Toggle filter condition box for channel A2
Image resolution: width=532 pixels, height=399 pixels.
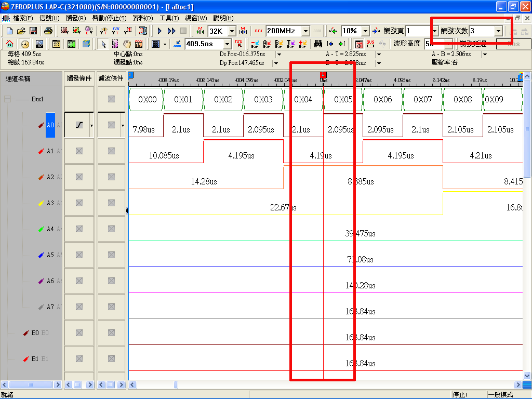(x=111, y=177)
